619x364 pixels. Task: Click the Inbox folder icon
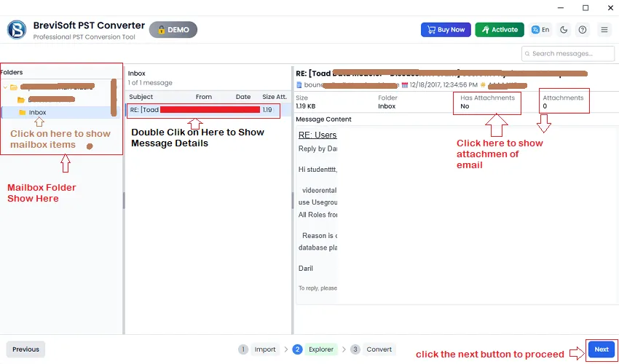[23, 113]
